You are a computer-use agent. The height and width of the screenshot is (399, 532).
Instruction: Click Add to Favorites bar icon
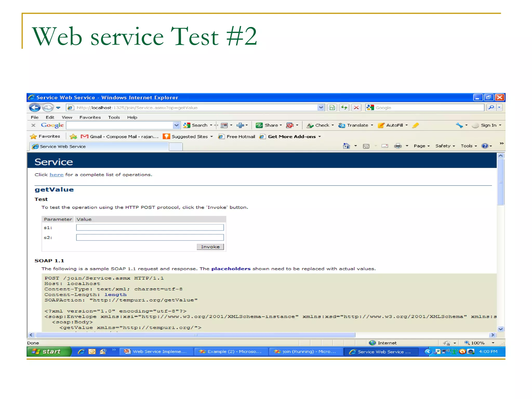[x=73, y=136]
